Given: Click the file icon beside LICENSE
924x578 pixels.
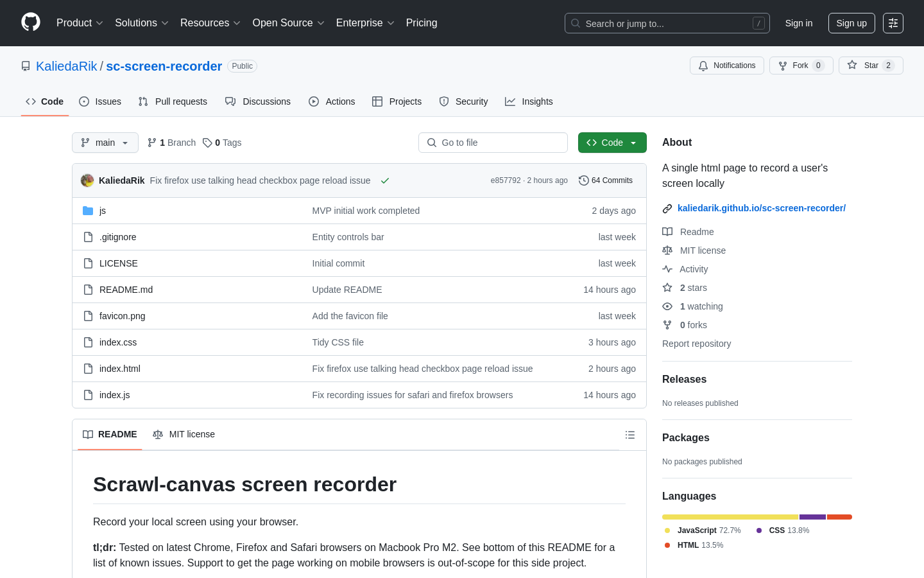Looking at the screenshot, I should pyautogui.click(x=88, y=263).
